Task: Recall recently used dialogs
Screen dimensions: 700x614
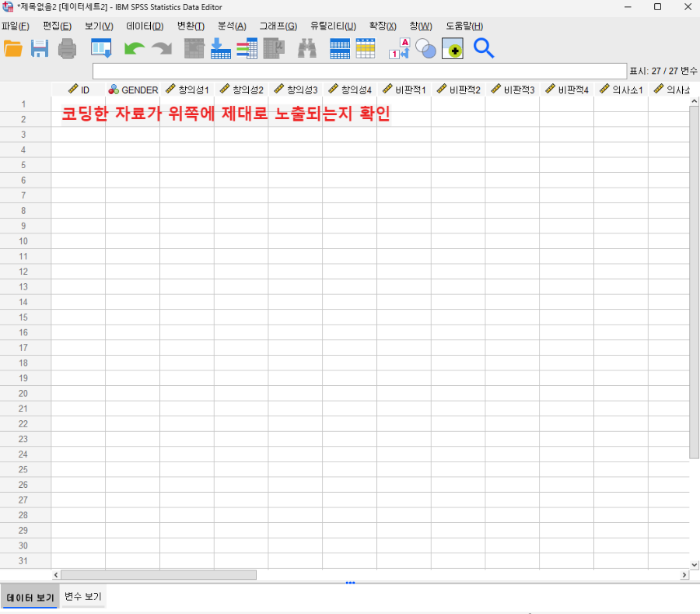Action: click(101, 48)
